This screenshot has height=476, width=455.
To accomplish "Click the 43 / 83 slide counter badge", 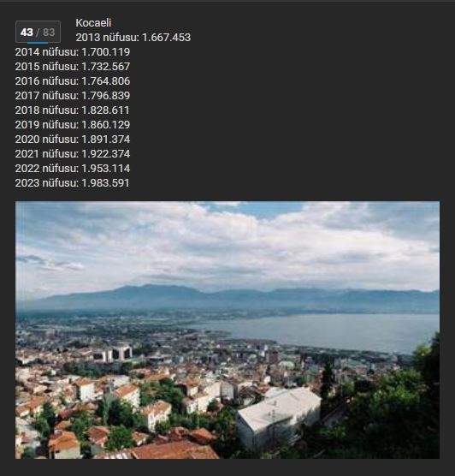I will [38, 32].
